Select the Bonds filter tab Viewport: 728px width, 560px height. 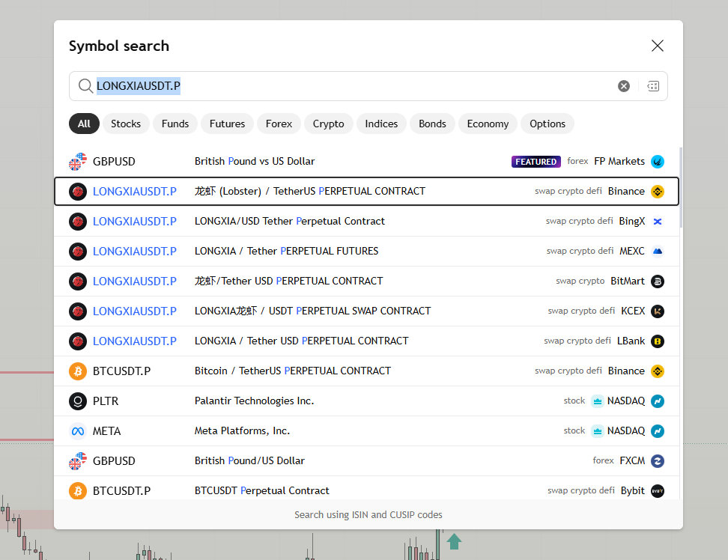tap(432, 124)
